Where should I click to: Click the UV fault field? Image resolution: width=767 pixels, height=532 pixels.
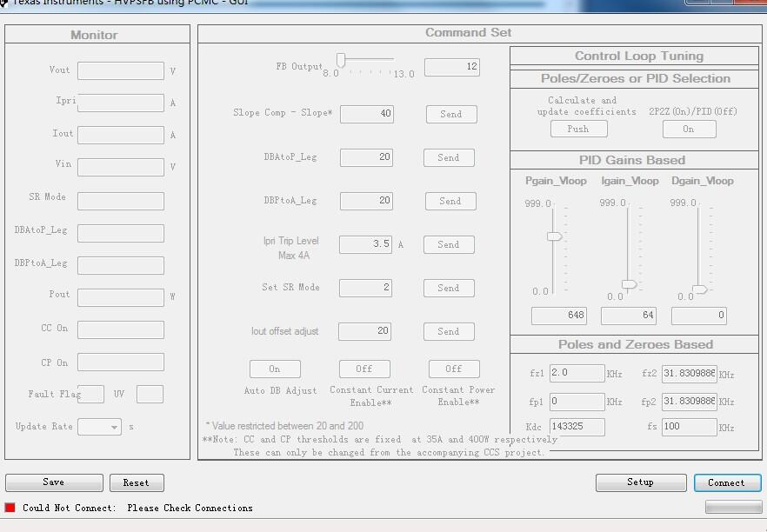pos(150,394)
